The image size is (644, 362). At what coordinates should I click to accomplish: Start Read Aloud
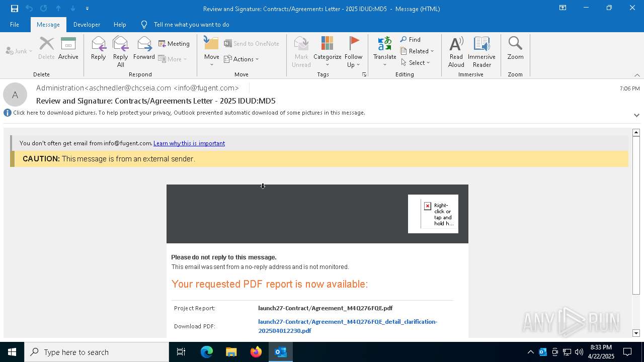click(456, 52)
